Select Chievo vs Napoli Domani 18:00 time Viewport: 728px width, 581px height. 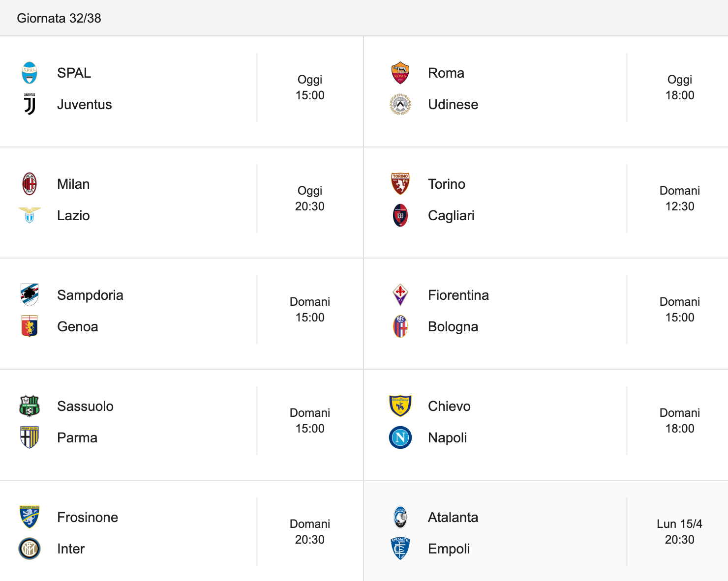coord(680,421)
